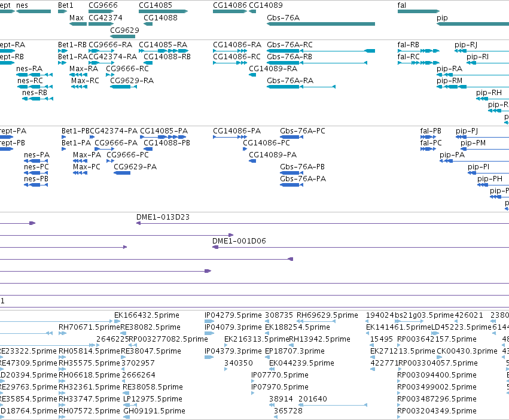
Task: Click protein Max-PC
Action: (x=87, y=167)
